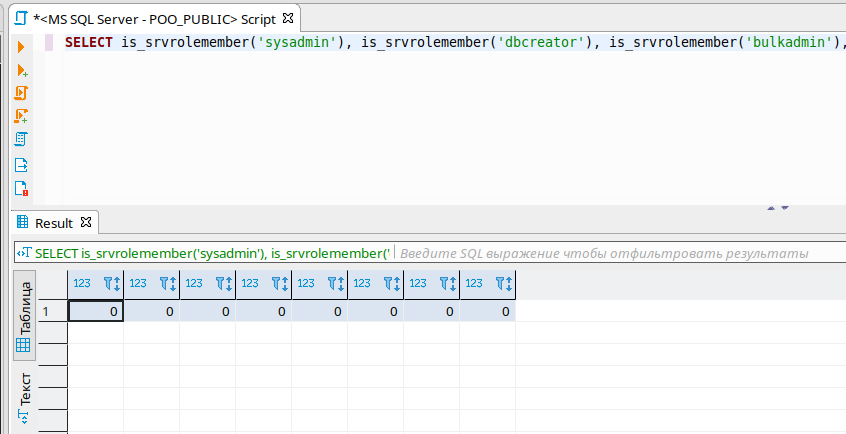Open the filter/sort icon of the first result column
This screenshot has height=434, width=846.
(112, 283)
